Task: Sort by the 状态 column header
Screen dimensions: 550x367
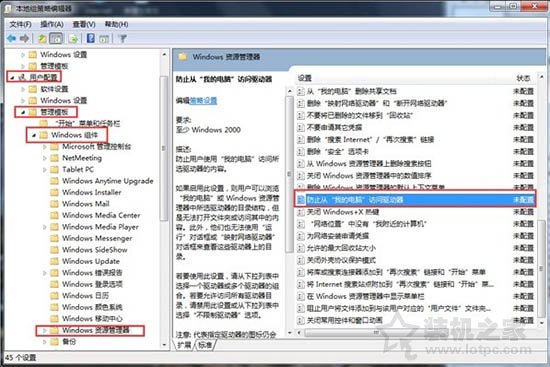Action: click(x=524, y=78)
